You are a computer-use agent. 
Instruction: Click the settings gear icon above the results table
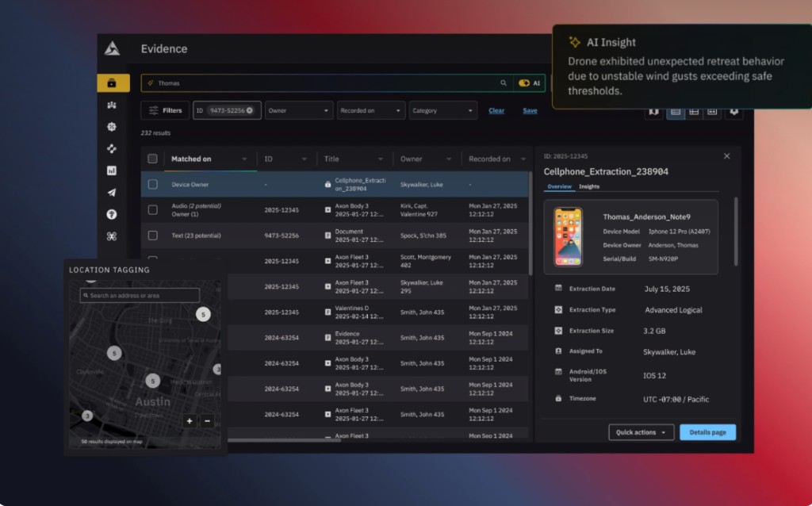pos(734,112)
